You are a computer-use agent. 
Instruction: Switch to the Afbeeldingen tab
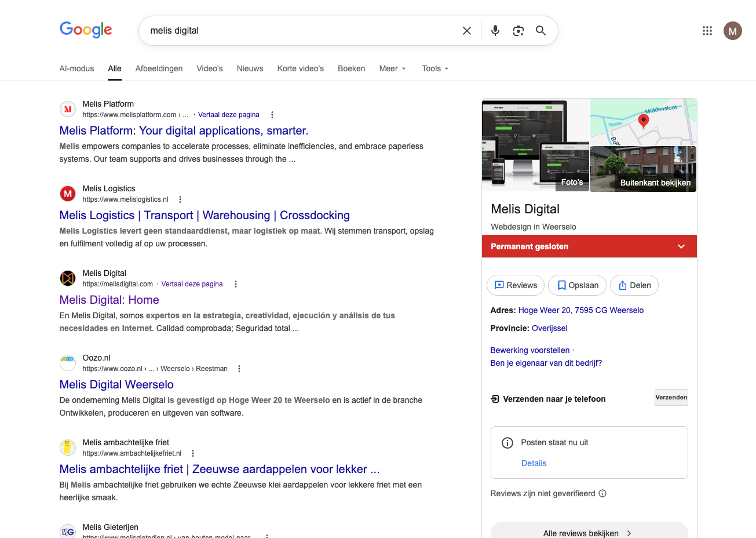pyautogui.click(x=159, y=68)
